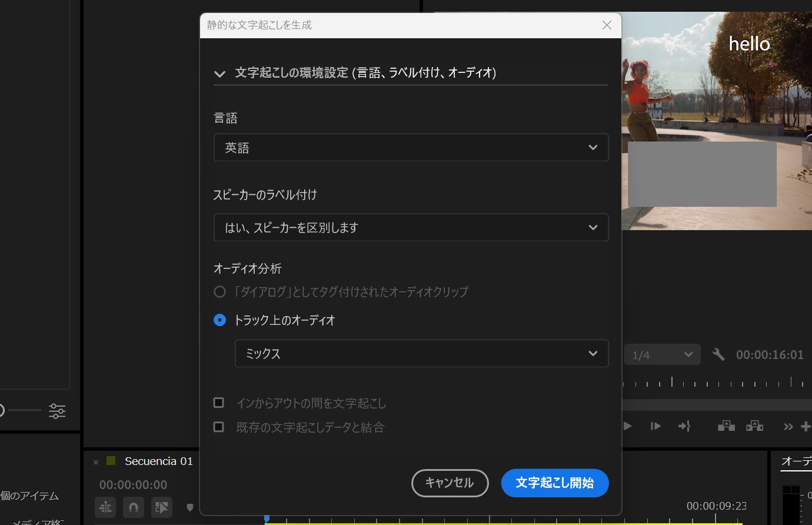Select the トラック上のオーディオ radio button
Viewport: 812px width, 525px height.
coord(218,320)
